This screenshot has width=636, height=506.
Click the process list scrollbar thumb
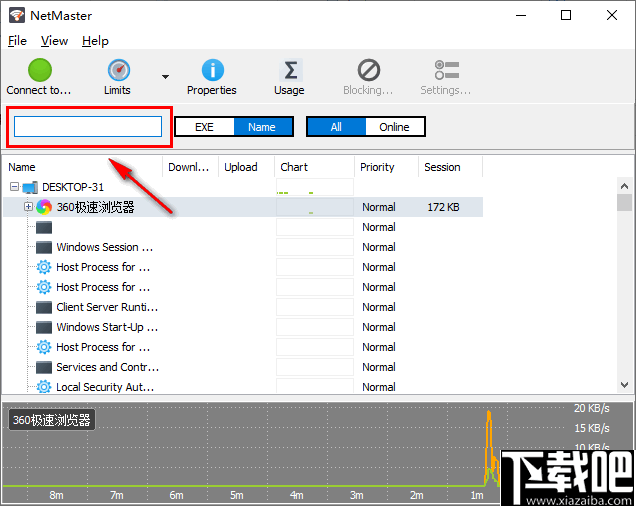click(x=625, y=202)
